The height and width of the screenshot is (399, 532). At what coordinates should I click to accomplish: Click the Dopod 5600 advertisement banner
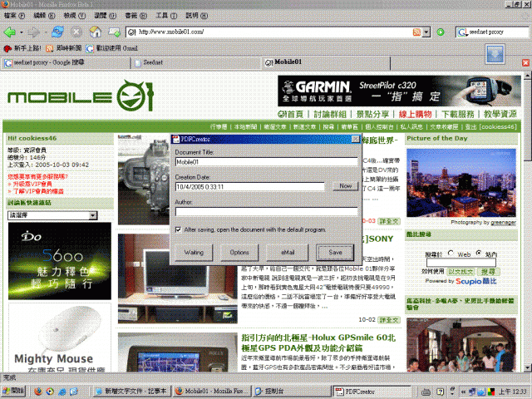pos(60,261)
